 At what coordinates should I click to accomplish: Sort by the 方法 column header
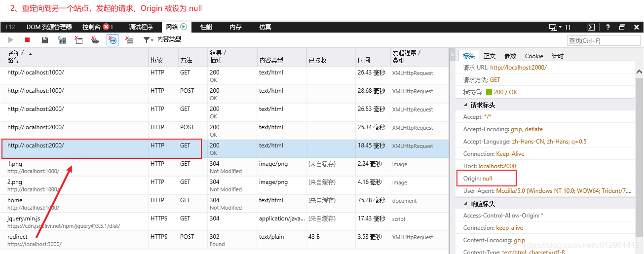click(x=192, y=57)
